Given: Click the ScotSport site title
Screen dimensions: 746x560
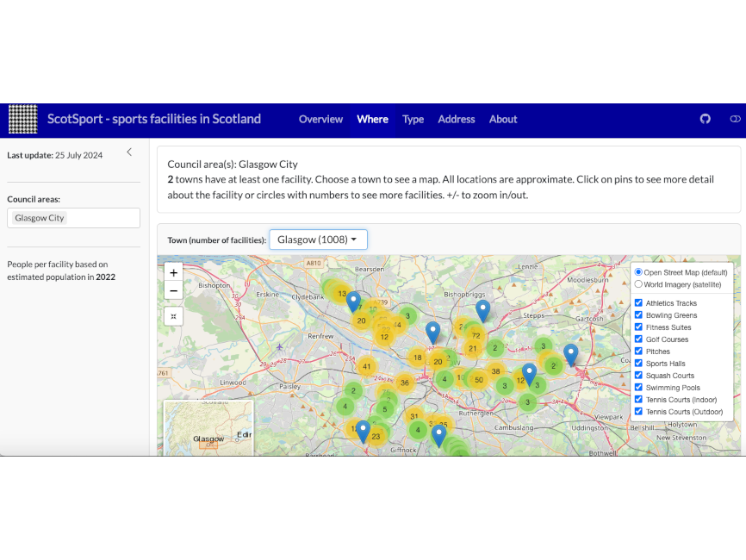Looking at the screenshot, I should coord(153,119).
